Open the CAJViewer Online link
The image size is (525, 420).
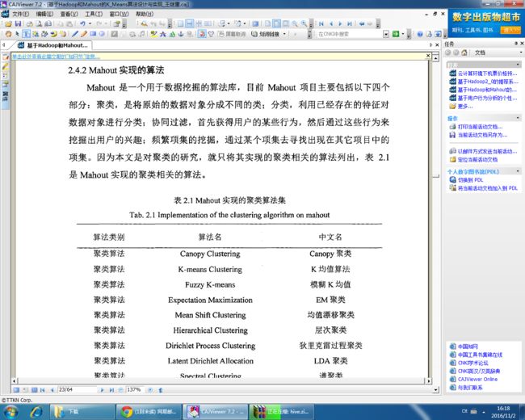(x=477, y=379)
